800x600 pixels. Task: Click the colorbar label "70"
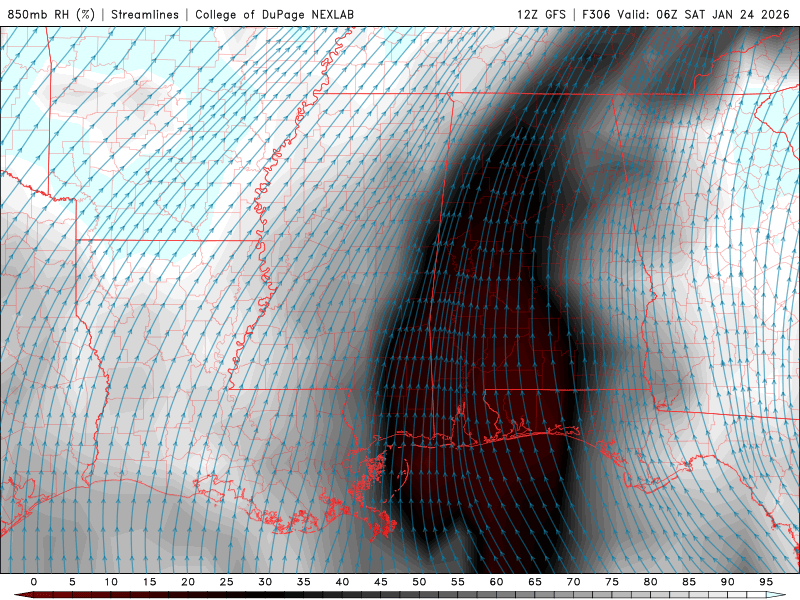click(x=573, y=582)
